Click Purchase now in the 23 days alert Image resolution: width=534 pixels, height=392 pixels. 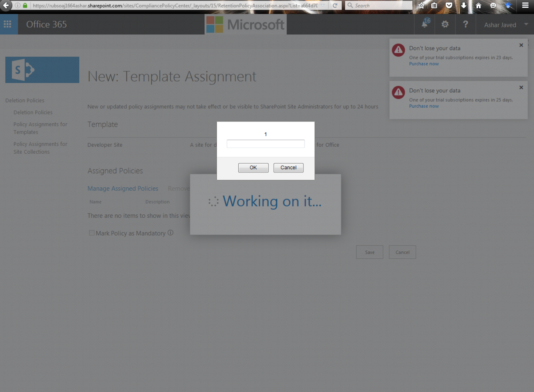pyautogui.click(x=424, y=64)
